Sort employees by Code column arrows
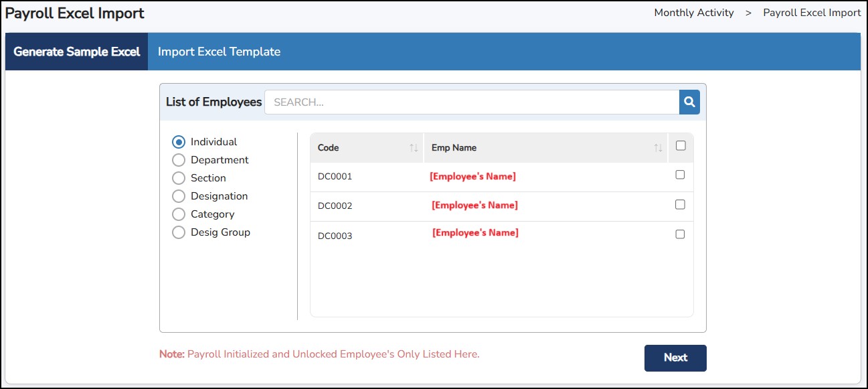Viewport: 868px width, 389px height. point(414,148)
